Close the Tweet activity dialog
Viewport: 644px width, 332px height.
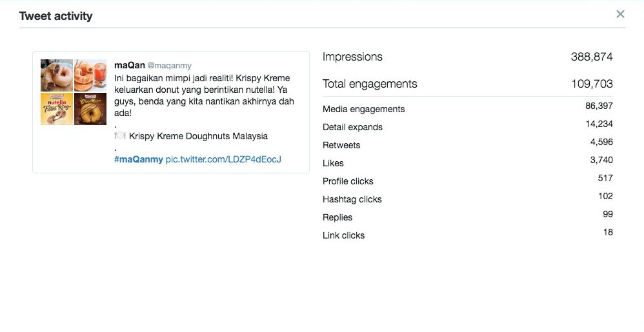click(x=620, y=14)
